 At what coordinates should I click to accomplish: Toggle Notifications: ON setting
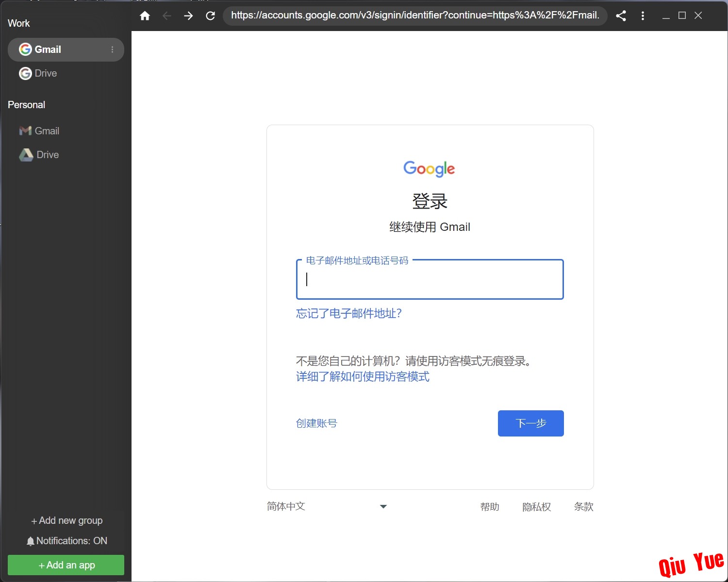click(66, 541)
